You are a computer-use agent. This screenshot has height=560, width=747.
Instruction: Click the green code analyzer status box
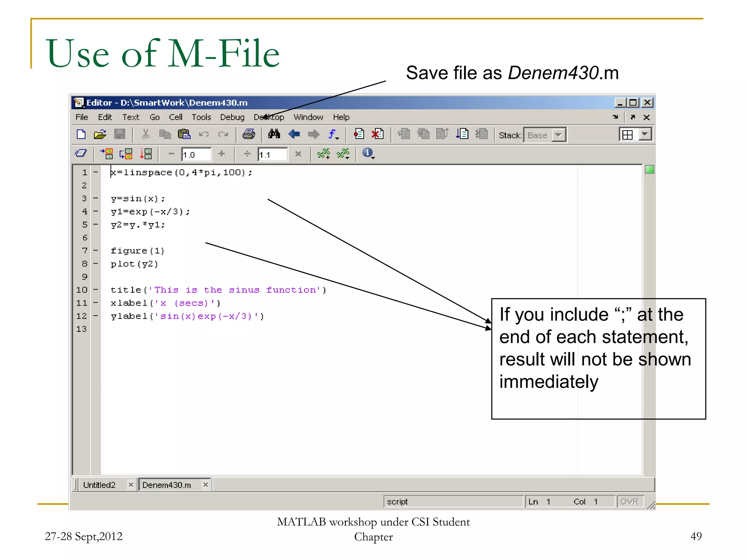click(649, 170)
